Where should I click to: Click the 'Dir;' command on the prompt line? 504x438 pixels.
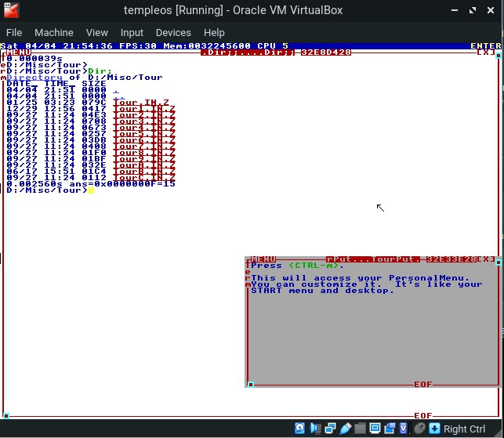(100, 71)
